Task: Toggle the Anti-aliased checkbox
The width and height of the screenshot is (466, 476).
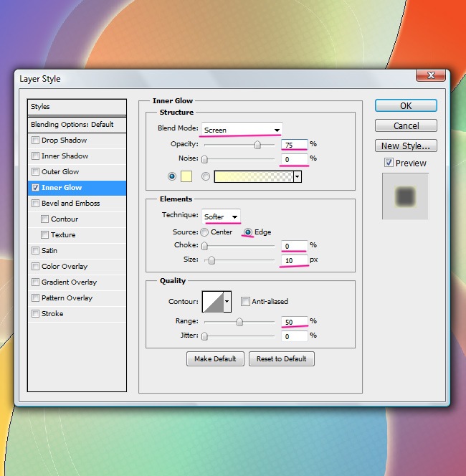Action: point(245,302)
